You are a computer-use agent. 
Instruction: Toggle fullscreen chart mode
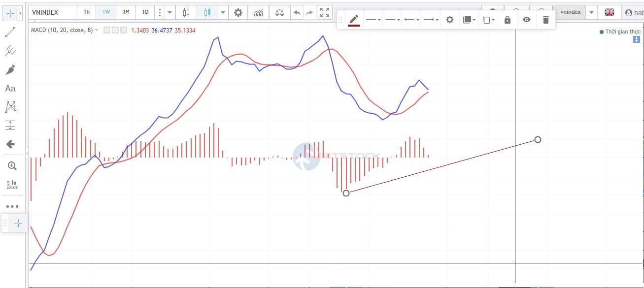click(324, 12)
